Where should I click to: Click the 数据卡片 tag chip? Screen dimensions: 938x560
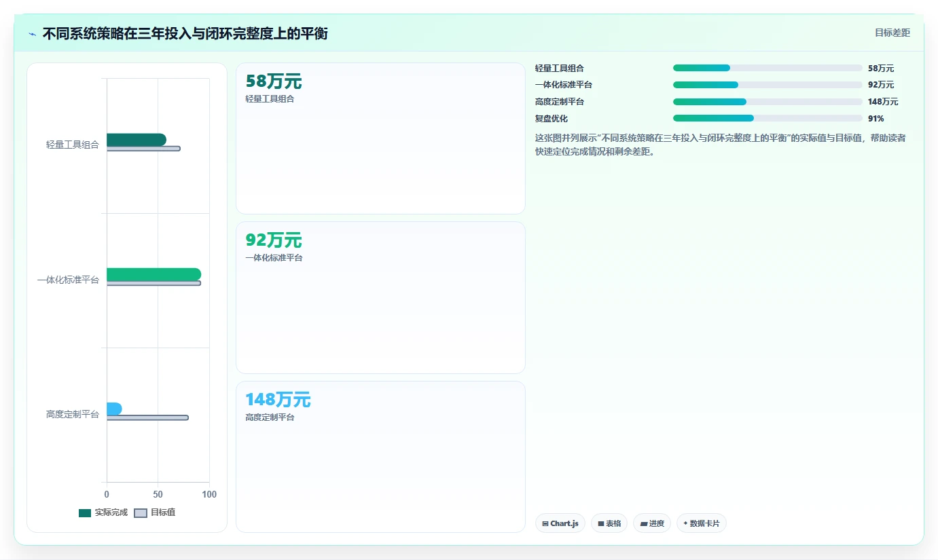702,523
